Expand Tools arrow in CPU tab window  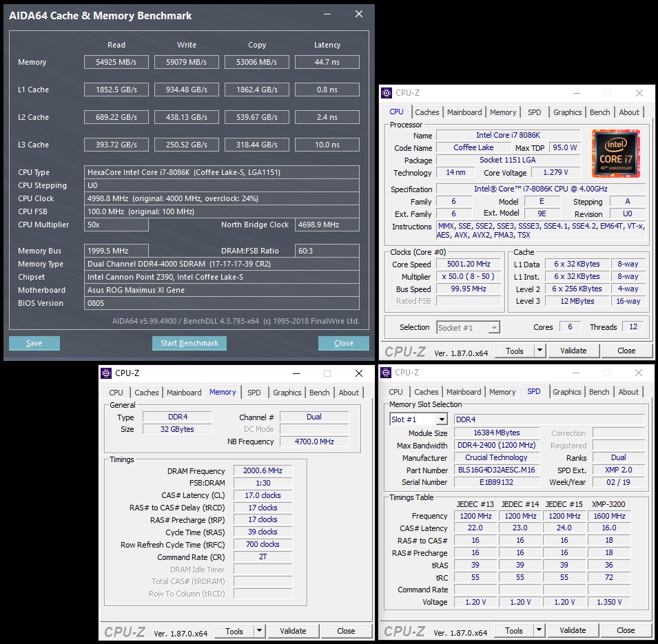pyautogui.click(x=539, y=351)
